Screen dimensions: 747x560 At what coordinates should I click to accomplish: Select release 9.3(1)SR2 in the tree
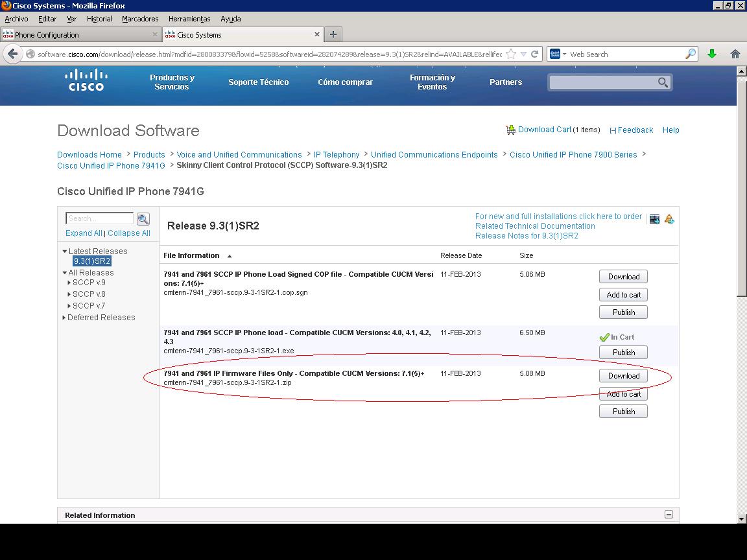coord(92,261)
